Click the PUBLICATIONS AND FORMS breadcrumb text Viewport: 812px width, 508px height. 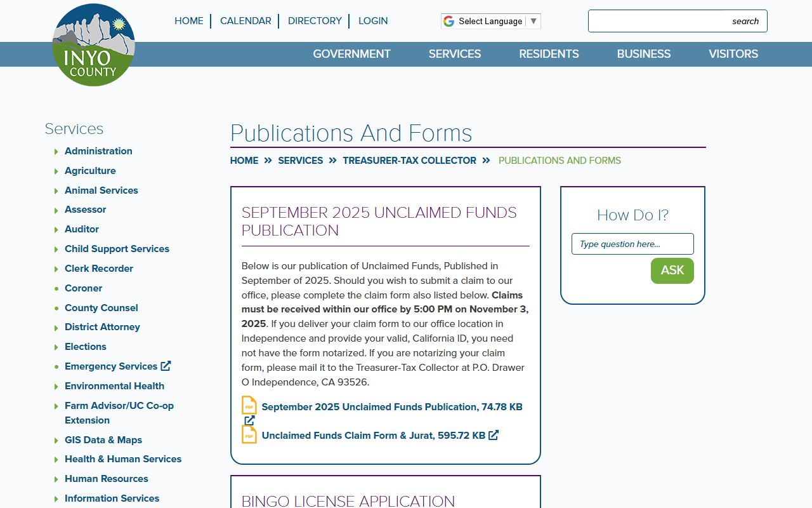pos(560,161)
